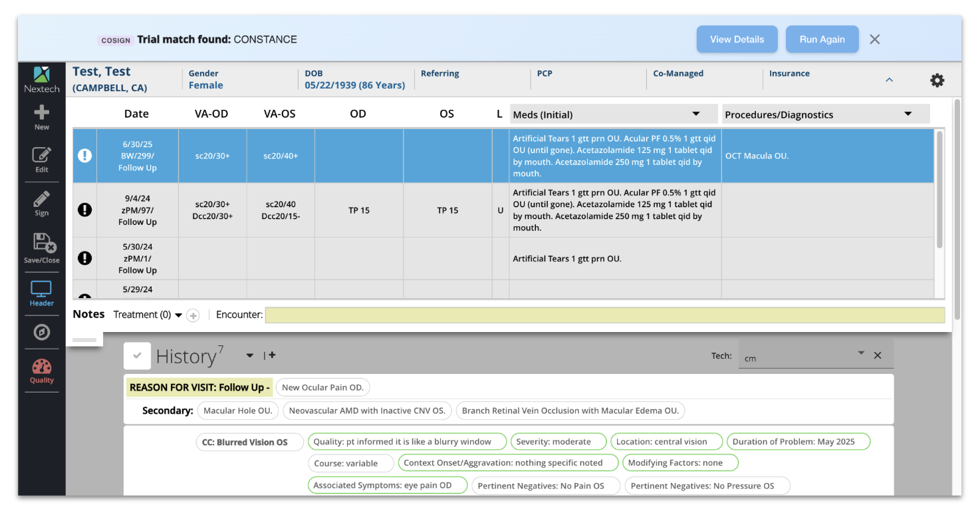980x515 pixels.
Task: Clear the Tech field with the X
Action: 878,355
